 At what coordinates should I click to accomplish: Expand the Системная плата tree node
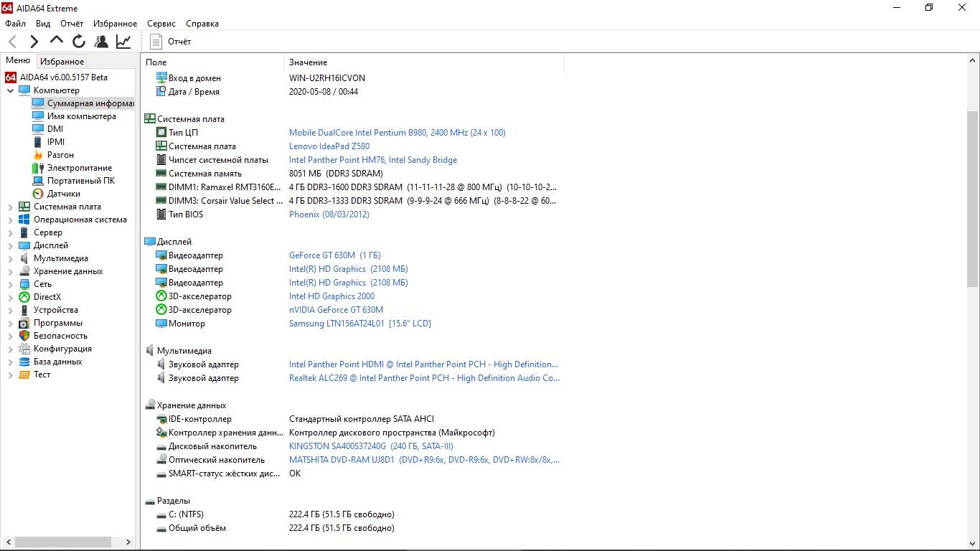[10, 207]
